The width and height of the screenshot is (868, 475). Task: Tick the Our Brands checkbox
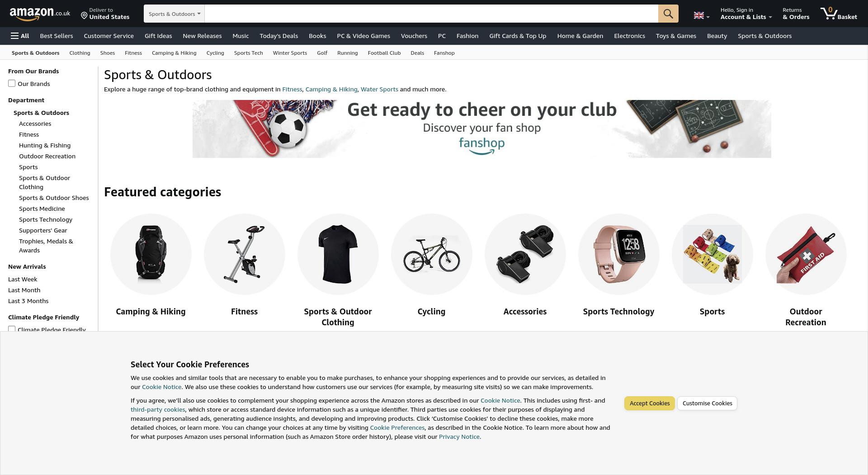click(x=12, y=83)
